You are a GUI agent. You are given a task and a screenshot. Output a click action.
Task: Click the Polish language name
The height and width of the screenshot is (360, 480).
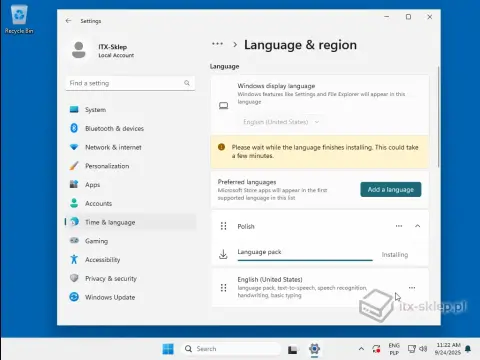pos(246,226)
